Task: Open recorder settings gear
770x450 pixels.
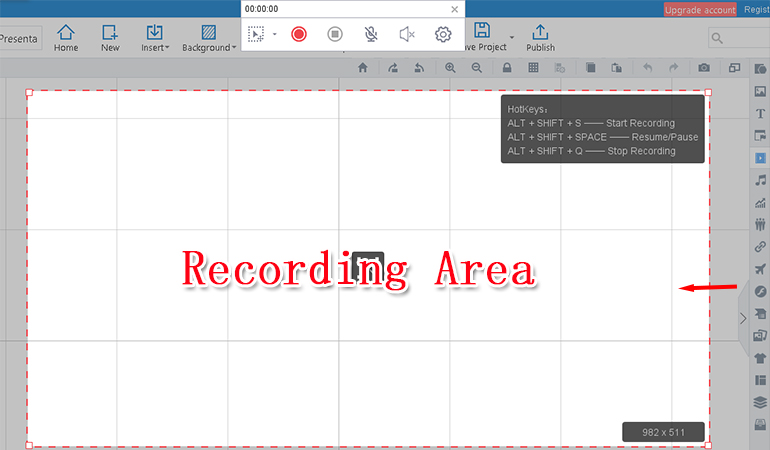Action: pos(443,34)
